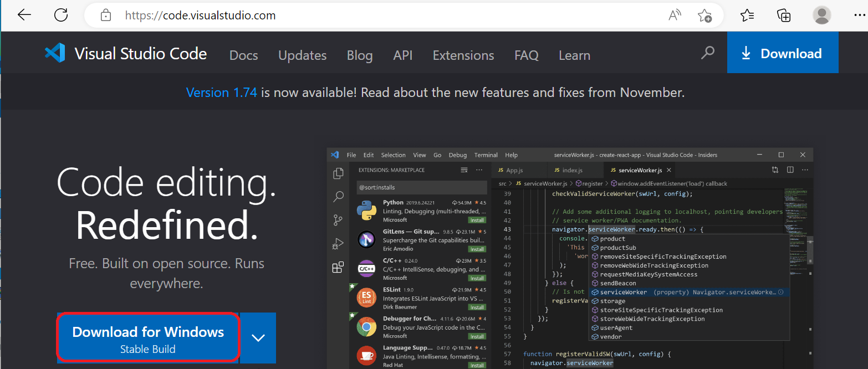Click the Visual Studio Code site title
The width and height of the screenshot is (868, 369).
click(x=141, y=54)
